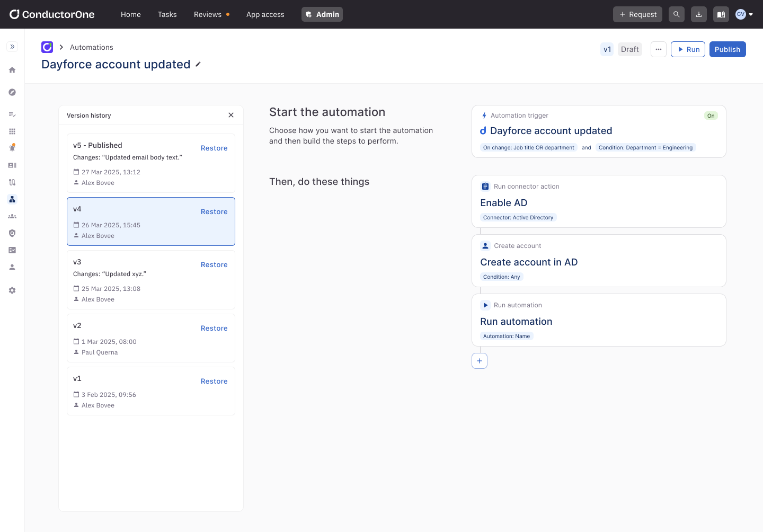Open the CV user avatar menu

(744, 14)
